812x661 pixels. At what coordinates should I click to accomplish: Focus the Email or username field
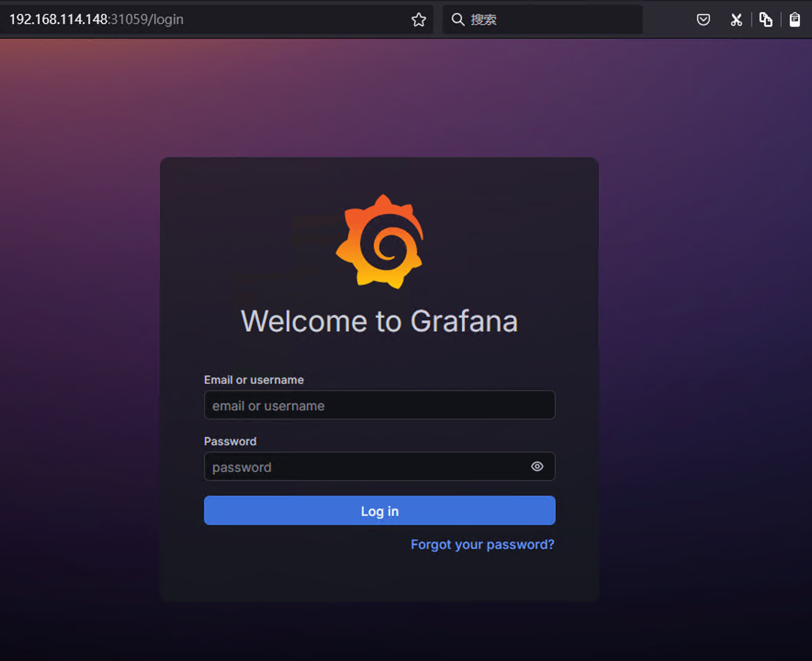(x=379, y=405)
